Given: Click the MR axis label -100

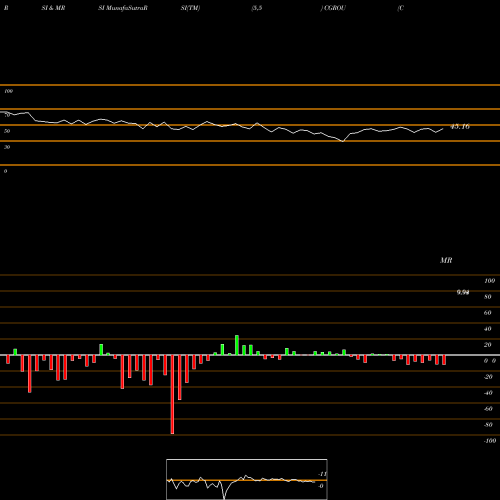Looking at the screenshot, I should click(x=490, y=441).
